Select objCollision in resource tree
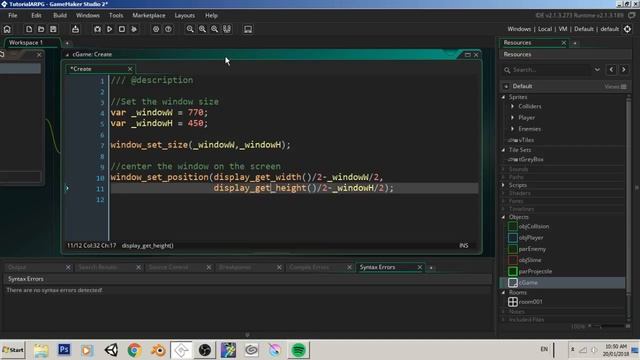 click(534, 227)
